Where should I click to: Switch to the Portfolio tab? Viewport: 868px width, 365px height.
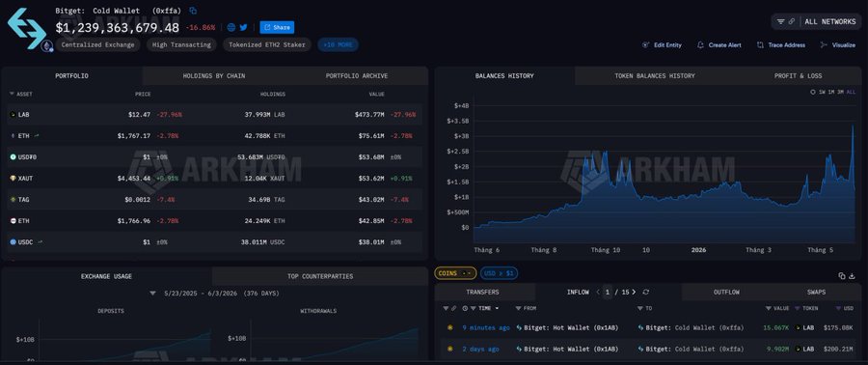[x=71, y=76]
